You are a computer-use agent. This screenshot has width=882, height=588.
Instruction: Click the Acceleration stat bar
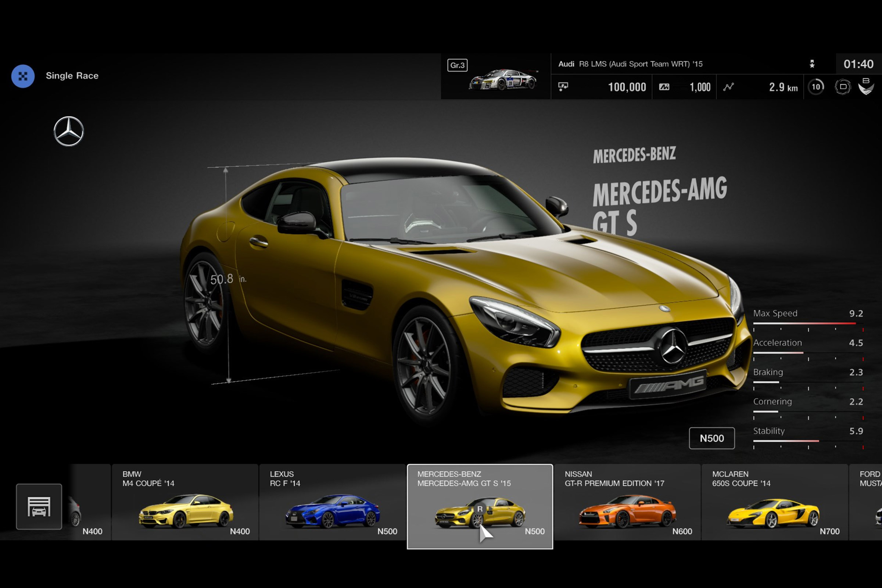click(x=808, y=353)
